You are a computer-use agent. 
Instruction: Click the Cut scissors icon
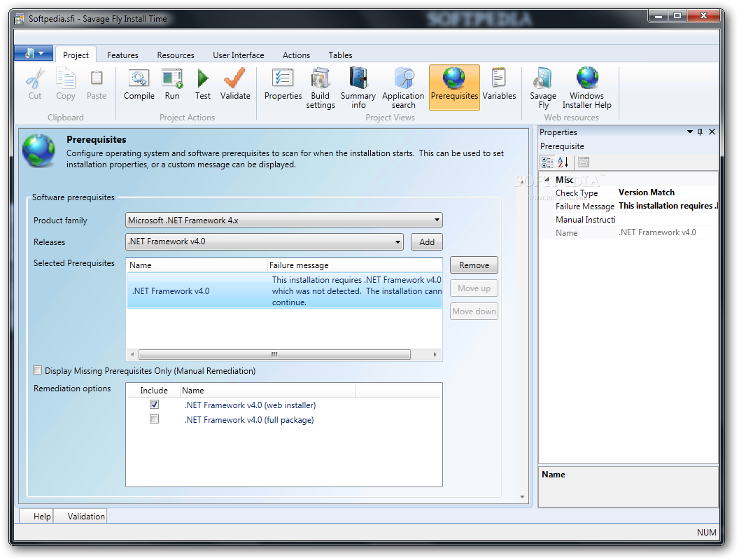click(35, 78)
